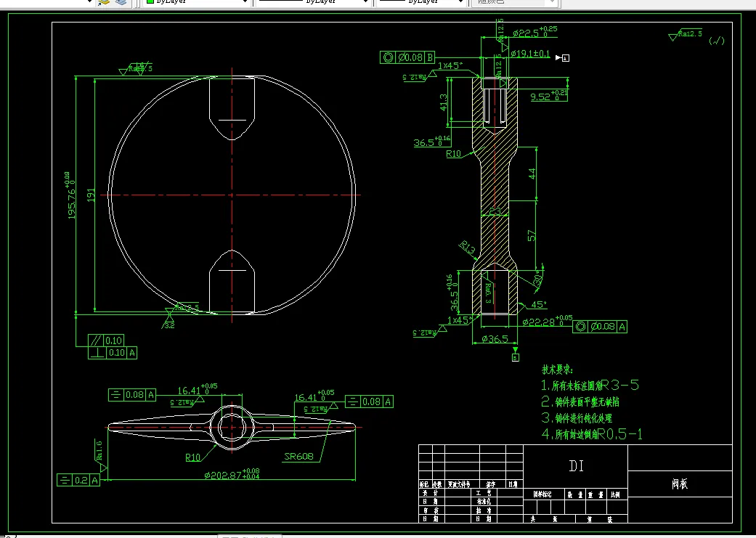The height and width of the screenshot is (538, 756).
Task: Select the R13 radius label
Action: pos(467,248)
